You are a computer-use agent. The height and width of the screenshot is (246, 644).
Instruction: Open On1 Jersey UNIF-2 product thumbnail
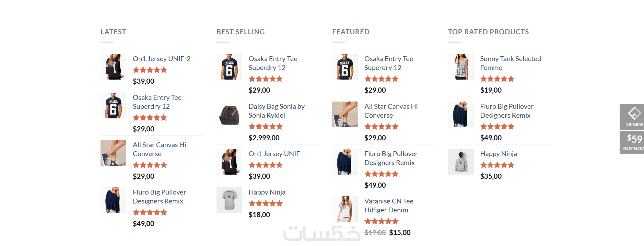(113, 67)
